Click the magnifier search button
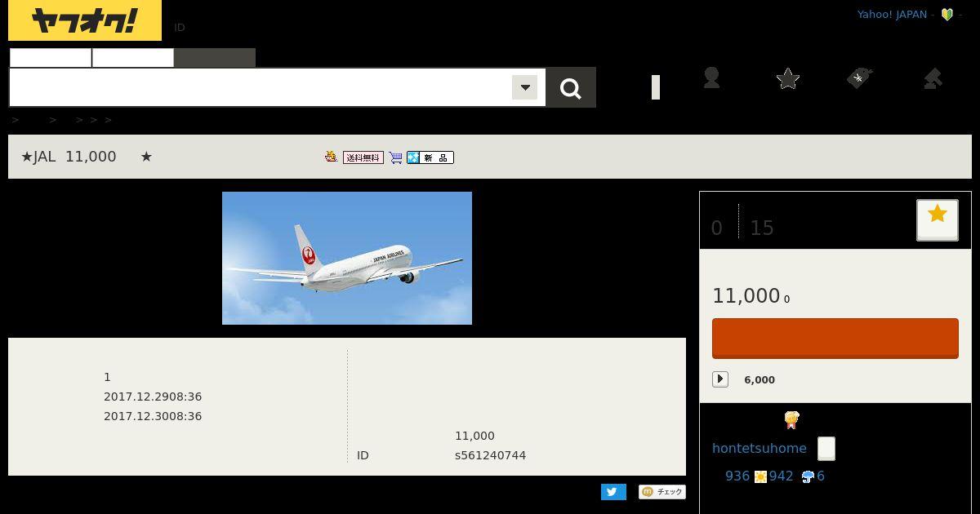This screenshot has width=980, height=514. (571, 87)
